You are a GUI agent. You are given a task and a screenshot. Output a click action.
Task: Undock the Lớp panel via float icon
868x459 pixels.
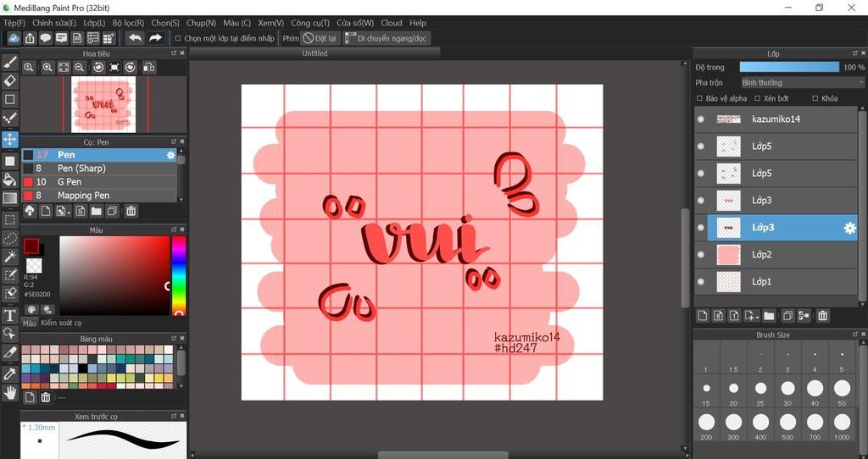[x=856, y=53]
